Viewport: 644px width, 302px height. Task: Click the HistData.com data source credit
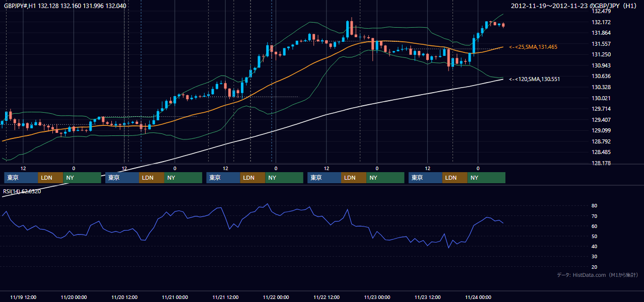pos(598,275)
